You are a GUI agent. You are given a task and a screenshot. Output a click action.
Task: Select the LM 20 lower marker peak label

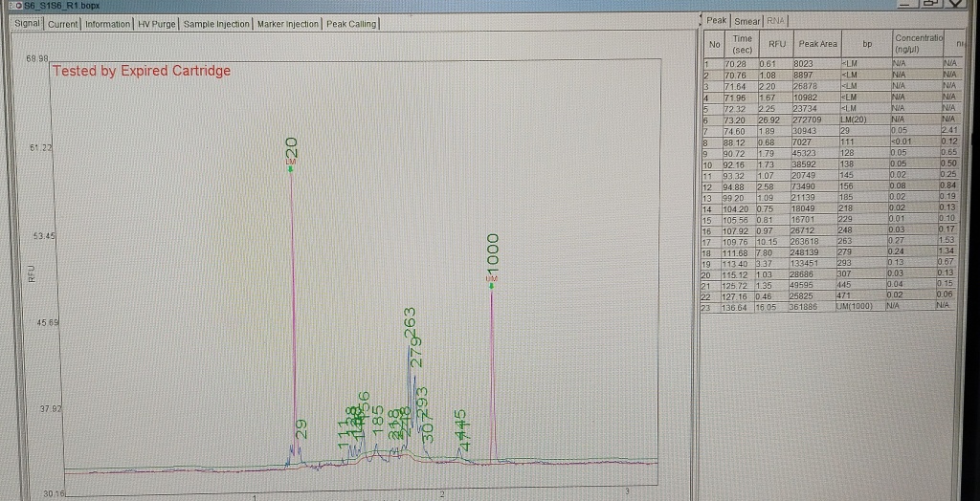tap(292, 151)
